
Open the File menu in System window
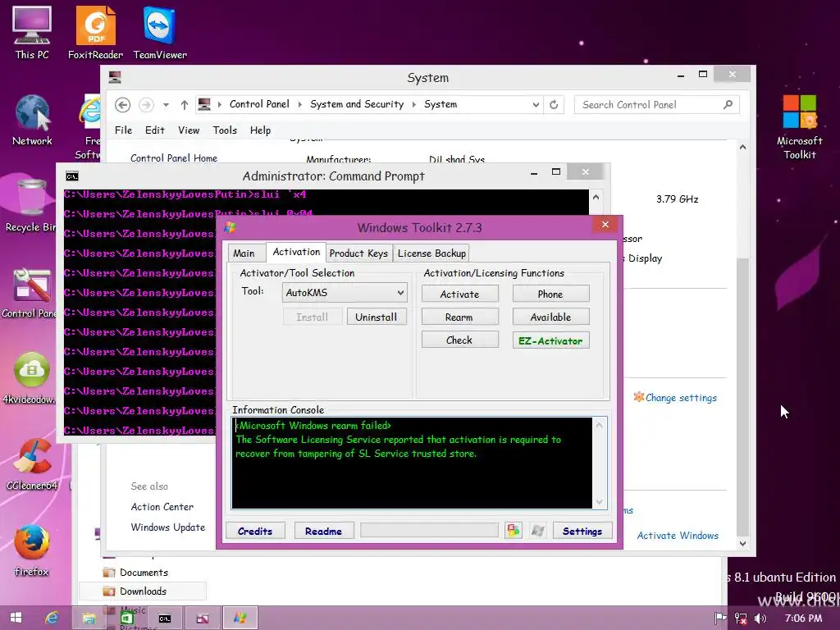tap(123, 130)
